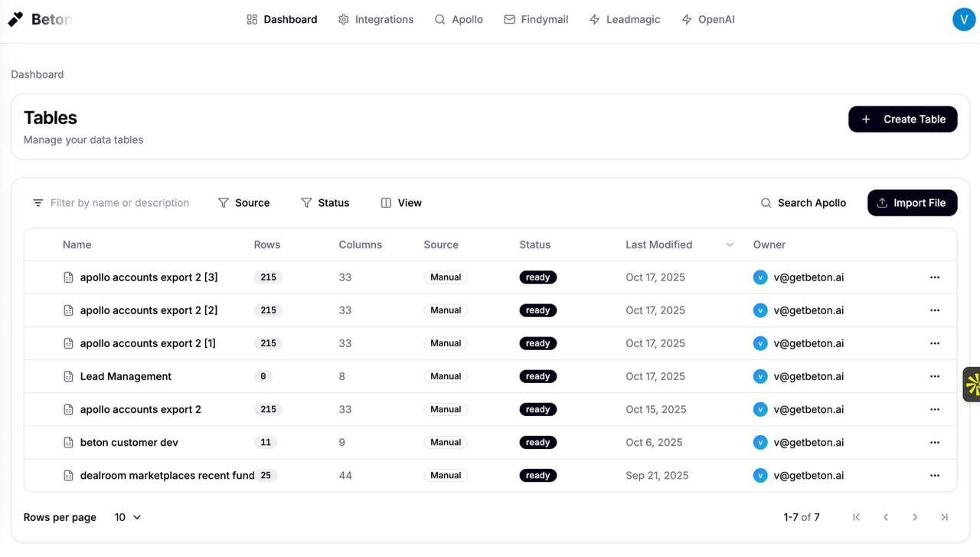Click the Create Table button
This screenshot has width=980, height=557.
903,119
